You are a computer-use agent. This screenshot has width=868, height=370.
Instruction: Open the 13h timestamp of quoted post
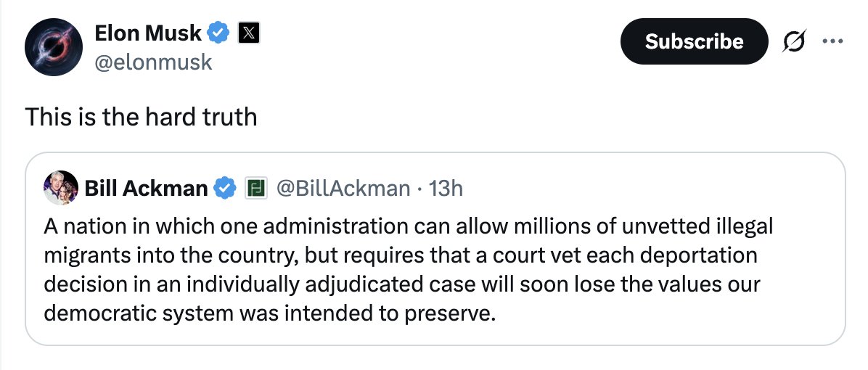click(446, 189)
